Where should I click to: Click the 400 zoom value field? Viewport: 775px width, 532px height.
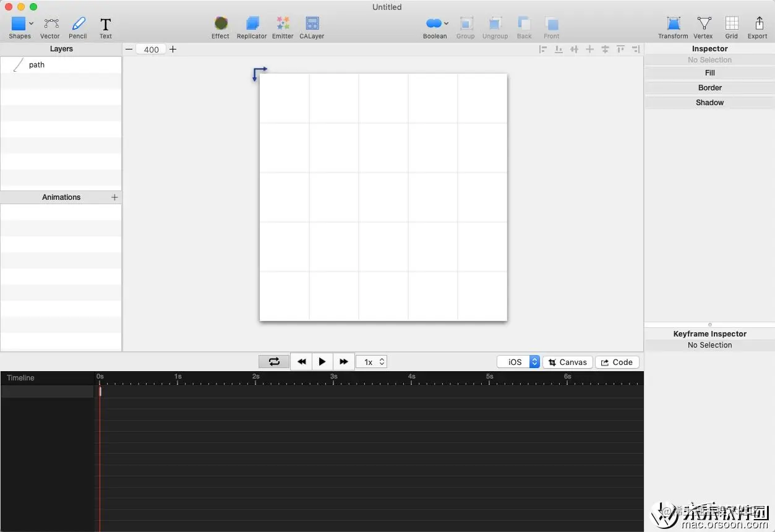click(152, 49)
